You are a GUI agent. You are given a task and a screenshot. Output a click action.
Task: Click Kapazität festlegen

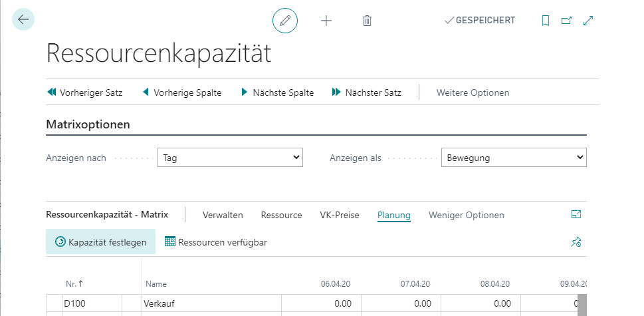pyautogui.click(x=100, y=241)
